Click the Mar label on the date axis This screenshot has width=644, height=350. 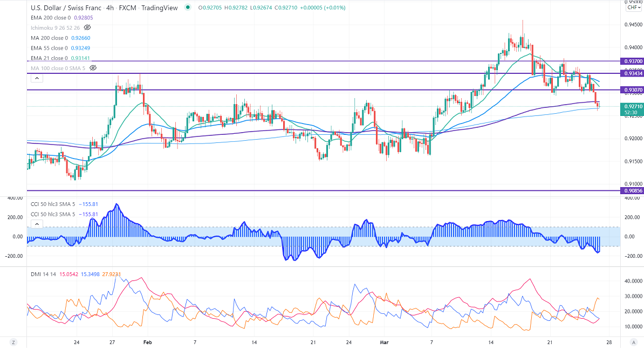click(x=384, y=342)
